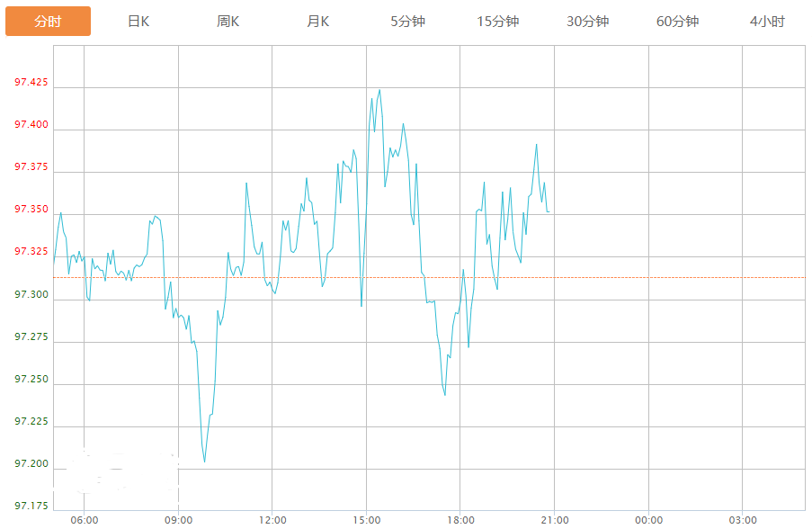
Task: Click the lowest trough of the price line
Action: coord(205,462)
